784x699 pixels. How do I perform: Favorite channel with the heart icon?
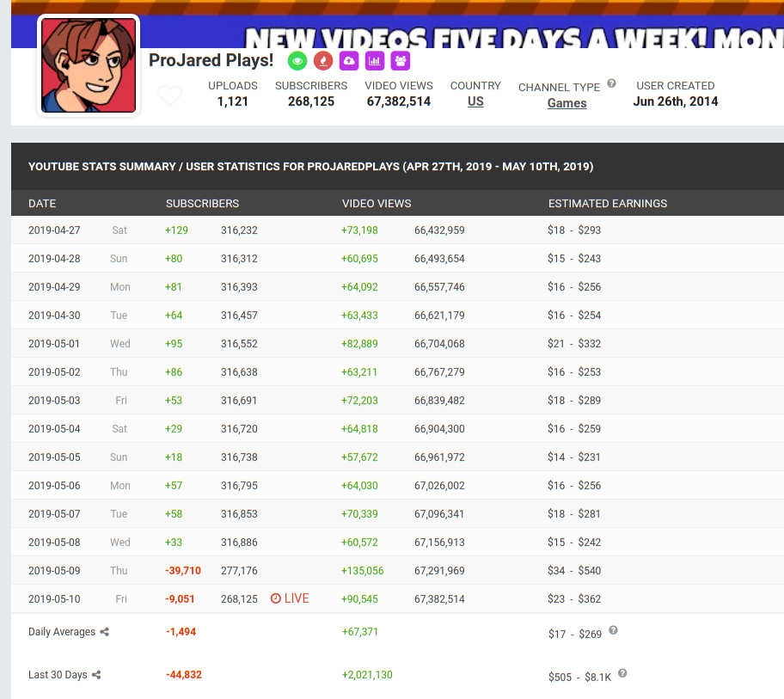[170, 95]
